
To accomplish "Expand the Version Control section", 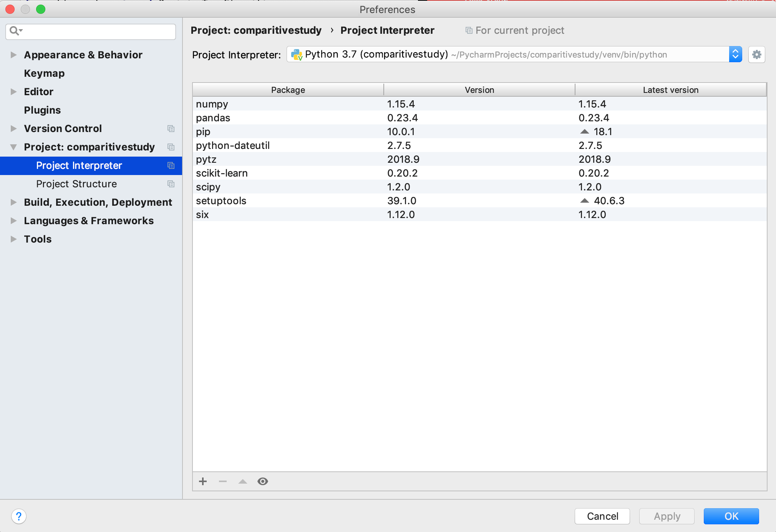I will pos(13,129).
